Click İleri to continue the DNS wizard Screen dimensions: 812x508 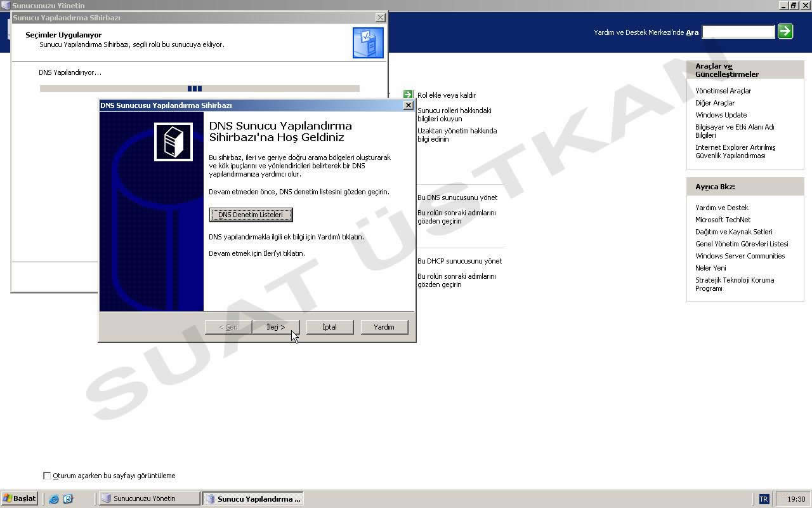pos(275,327)
